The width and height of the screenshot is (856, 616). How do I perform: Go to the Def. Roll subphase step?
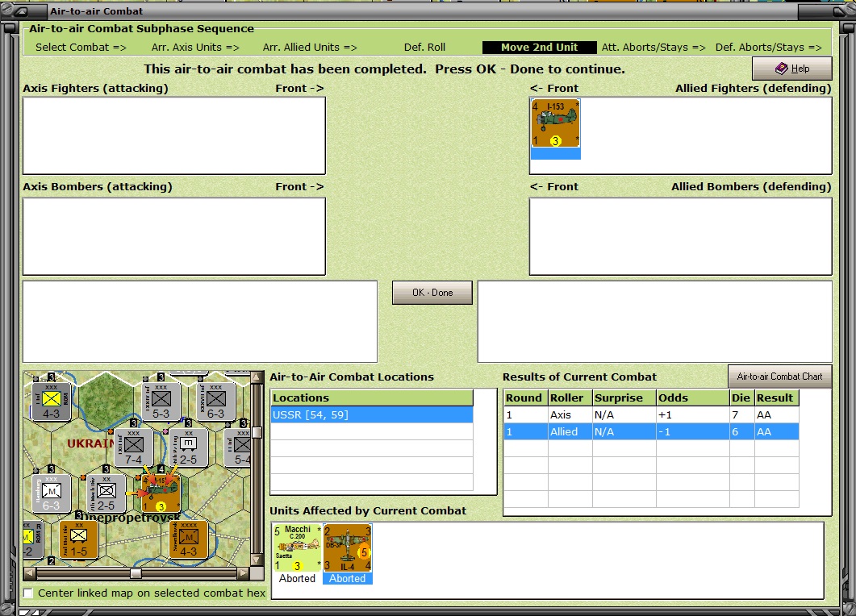424,48
